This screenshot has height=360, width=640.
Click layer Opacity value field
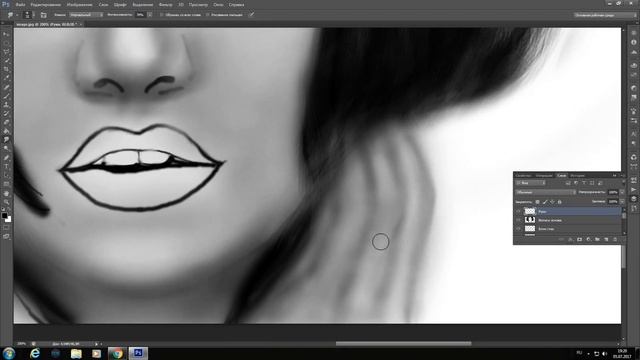point(613,192)
